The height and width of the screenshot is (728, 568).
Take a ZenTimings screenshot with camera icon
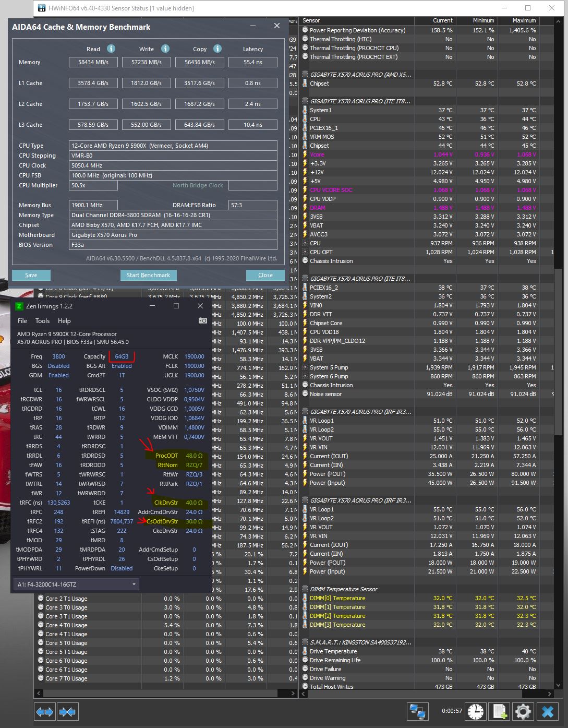click(203, 320)
